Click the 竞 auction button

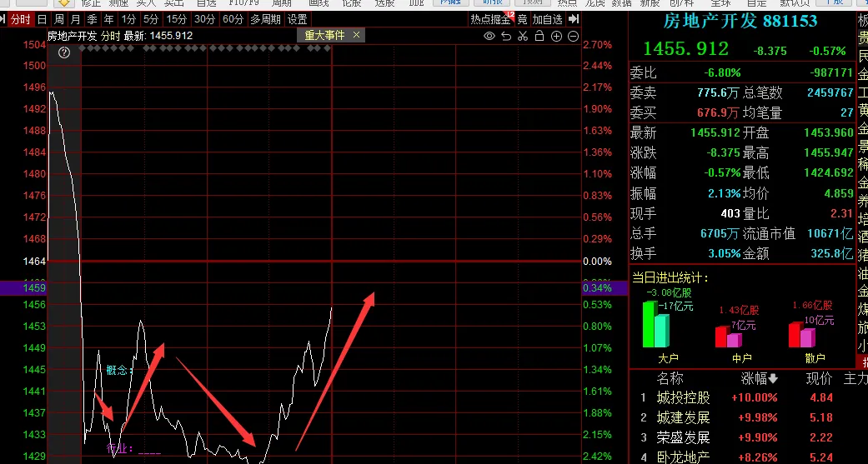pyautogui.click(x=522, y=20)
